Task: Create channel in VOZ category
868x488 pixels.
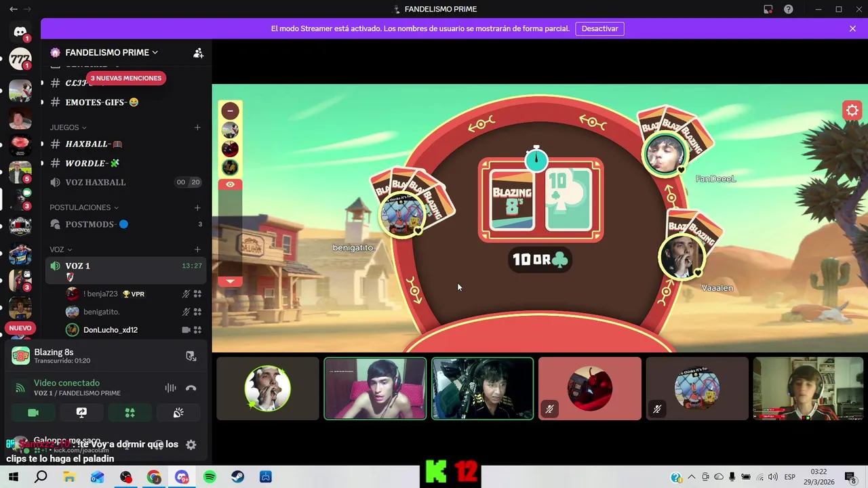Action: pos(197,249)
